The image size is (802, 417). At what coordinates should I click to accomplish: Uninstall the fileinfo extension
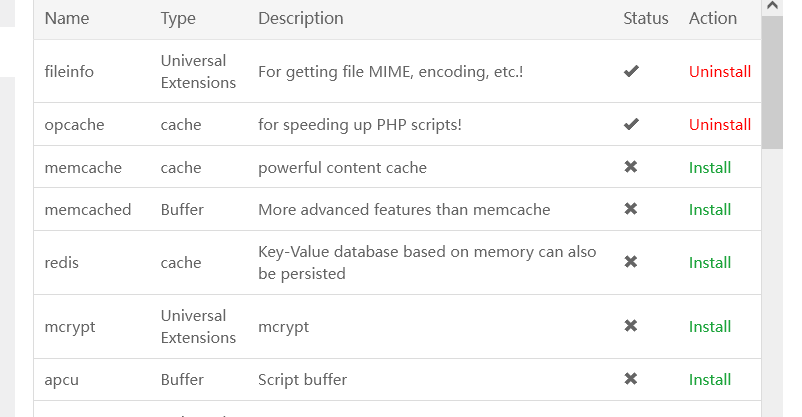pos(719,72)
